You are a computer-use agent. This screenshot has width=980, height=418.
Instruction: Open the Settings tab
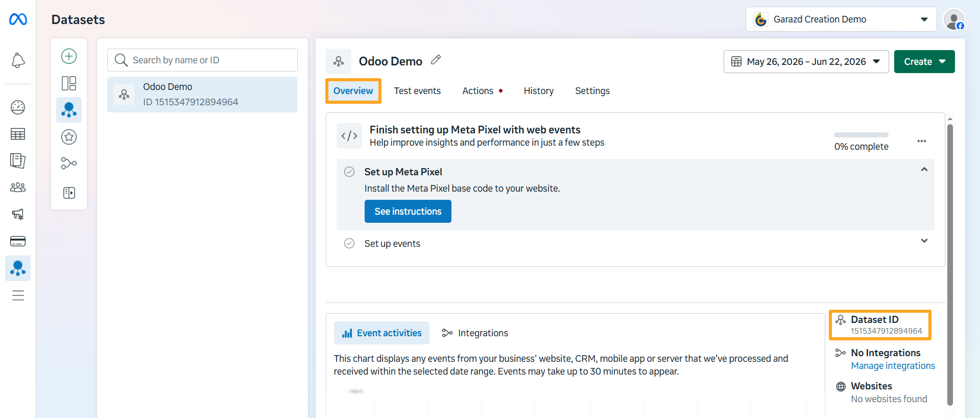592,91
